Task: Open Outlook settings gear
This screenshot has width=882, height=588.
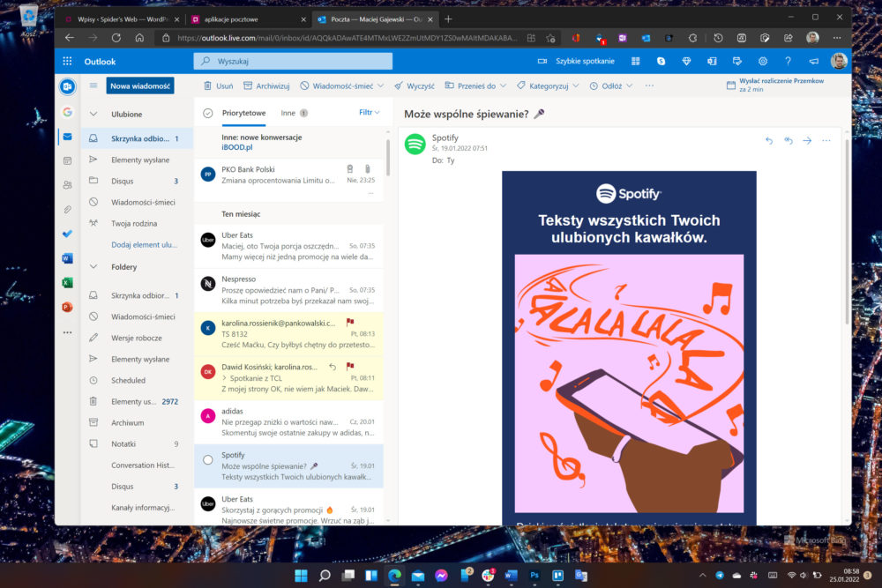Action: coord(763,62)
